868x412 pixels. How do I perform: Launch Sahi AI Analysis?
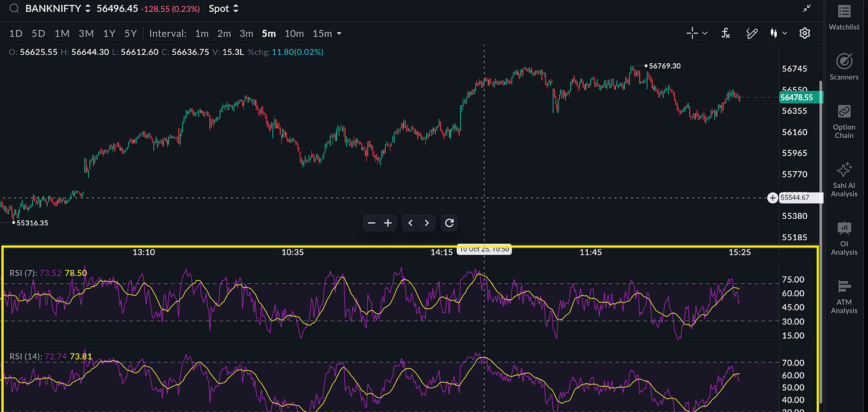tap(844, 179)
